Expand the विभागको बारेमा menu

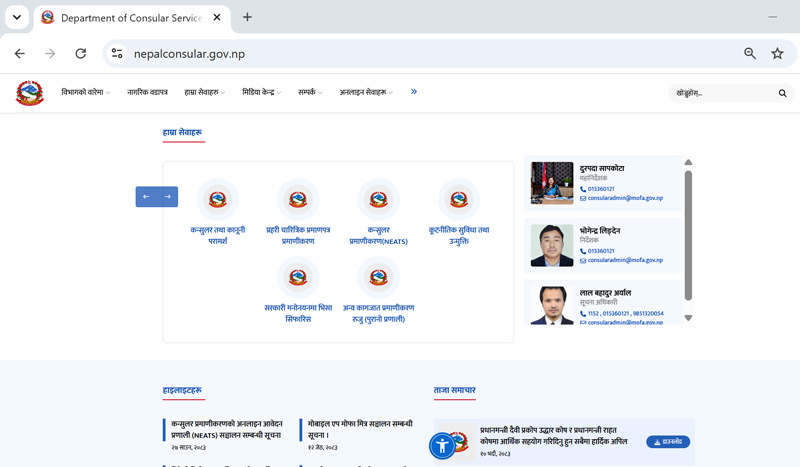tap(85, 92)
